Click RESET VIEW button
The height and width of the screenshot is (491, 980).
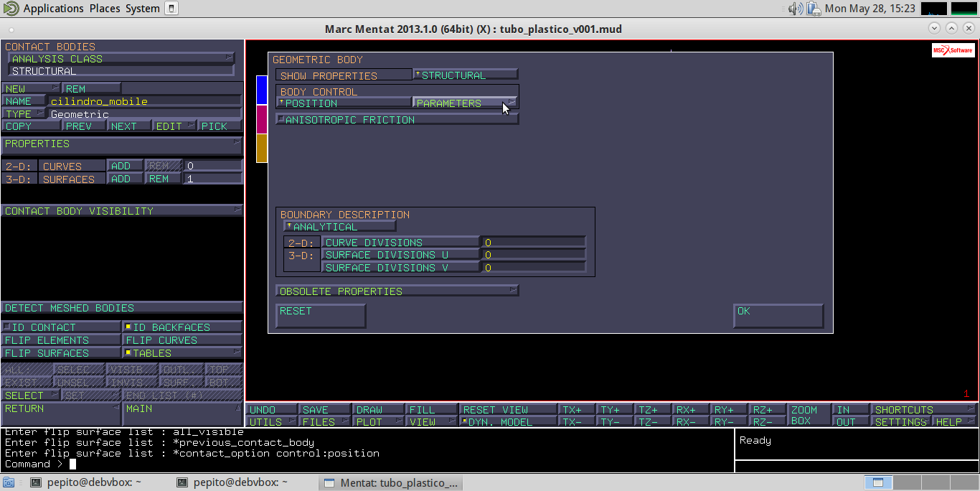click(x=508, y=410)
